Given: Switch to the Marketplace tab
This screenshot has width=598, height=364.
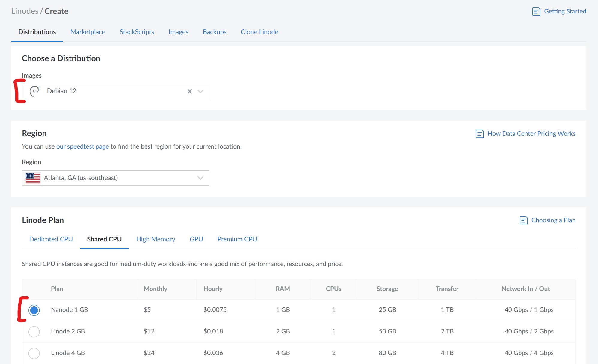Looking at the screenshot, I should 88,32.
